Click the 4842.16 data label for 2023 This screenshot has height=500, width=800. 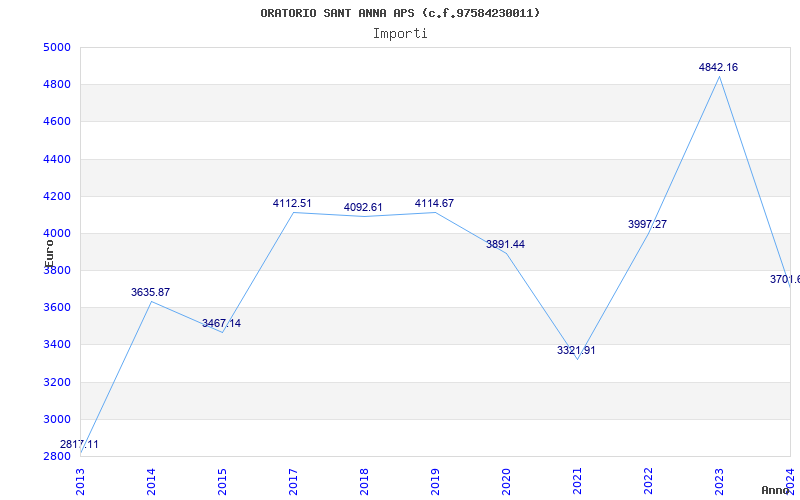coord(718,67)
